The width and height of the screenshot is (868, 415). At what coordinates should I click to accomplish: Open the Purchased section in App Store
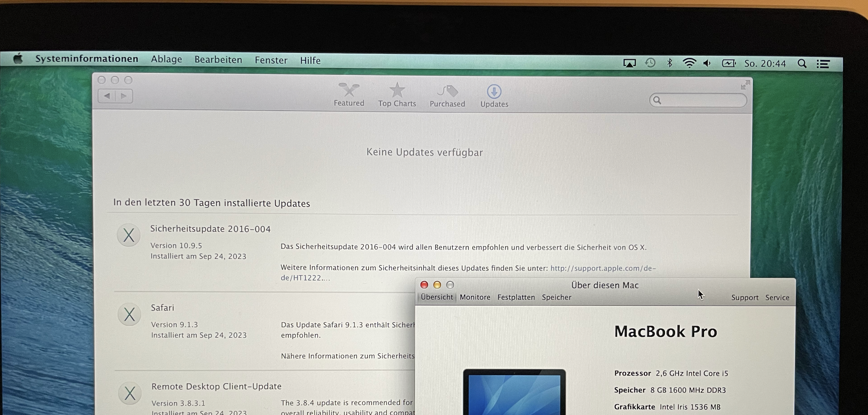pos(447,96)
